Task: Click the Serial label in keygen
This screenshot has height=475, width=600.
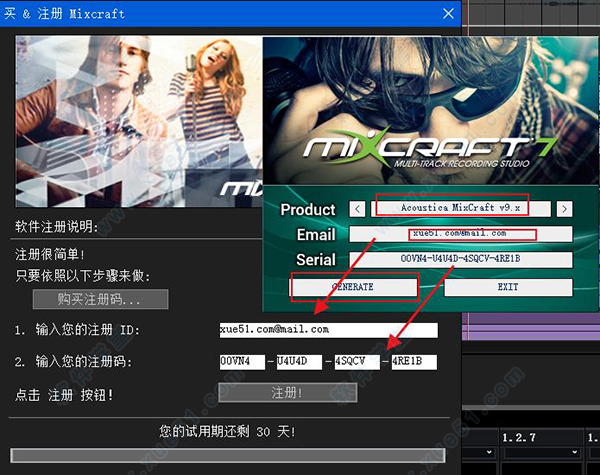Action: pos(316,260)
